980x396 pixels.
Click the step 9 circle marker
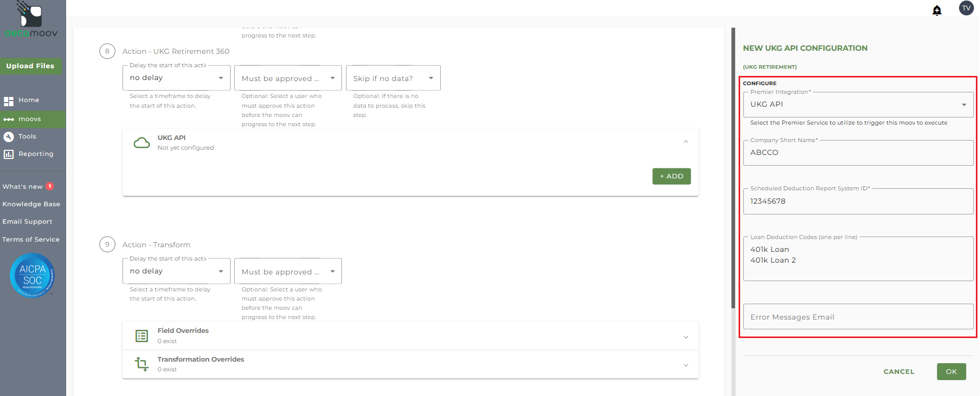tap(107, 244)
